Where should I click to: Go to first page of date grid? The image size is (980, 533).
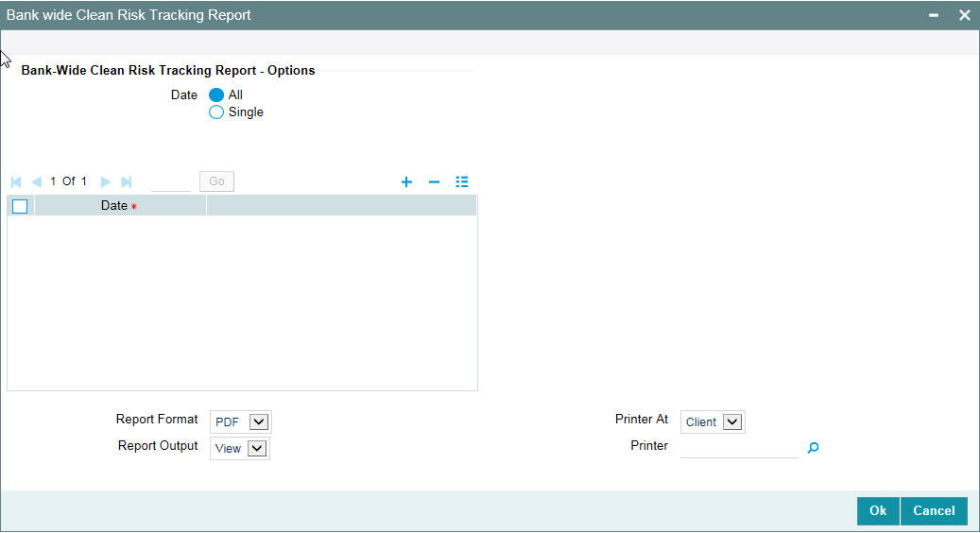coord(16,181)
